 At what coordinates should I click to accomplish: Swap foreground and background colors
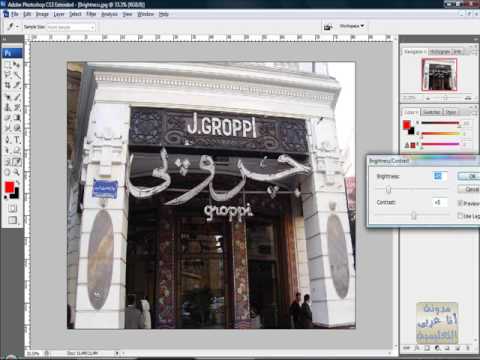pos(17,182)
